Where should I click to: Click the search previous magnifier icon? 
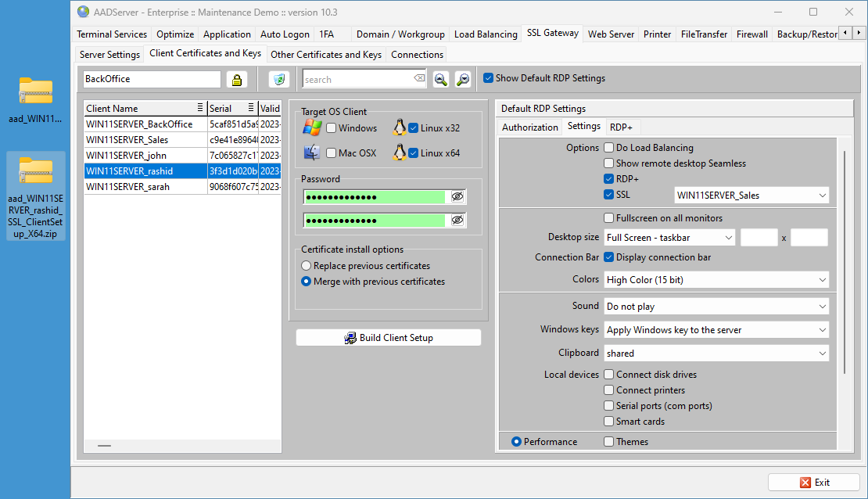click(441, 79)
